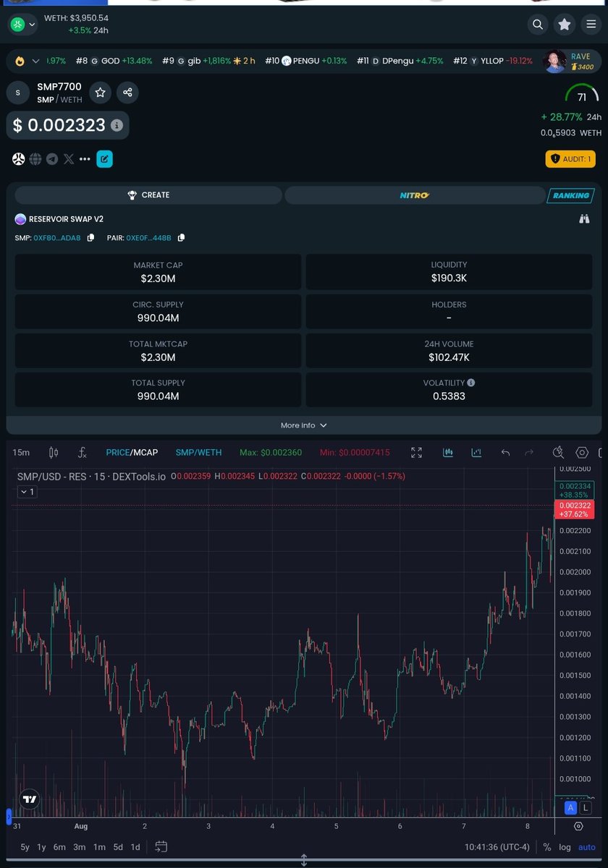Open the 15m interval dropdown

(21, 453)
